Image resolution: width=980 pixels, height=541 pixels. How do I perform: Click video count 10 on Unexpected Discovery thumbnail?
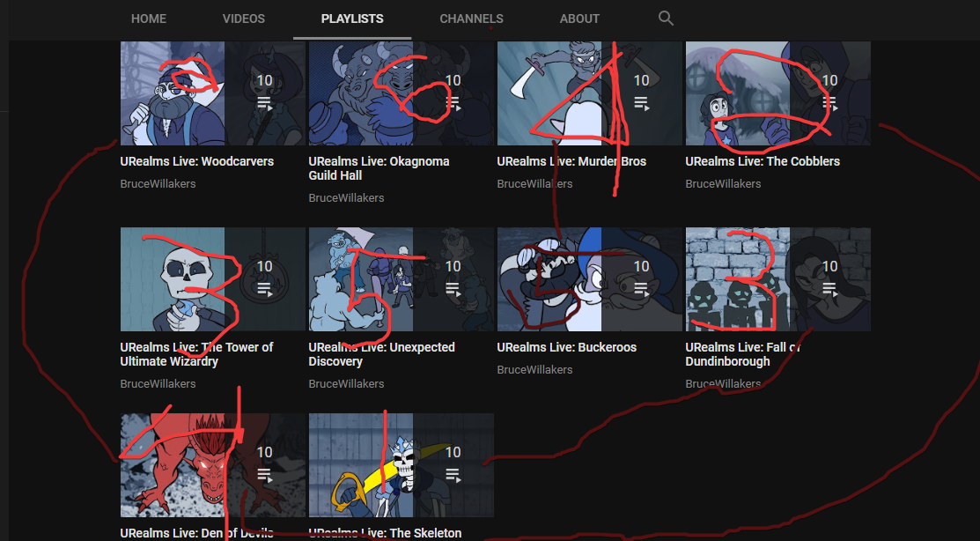(x=453, y=266)
